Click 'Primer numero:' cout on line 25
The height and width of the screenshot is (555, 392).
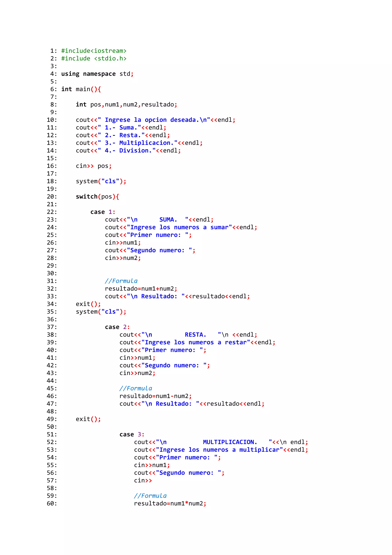148,235
